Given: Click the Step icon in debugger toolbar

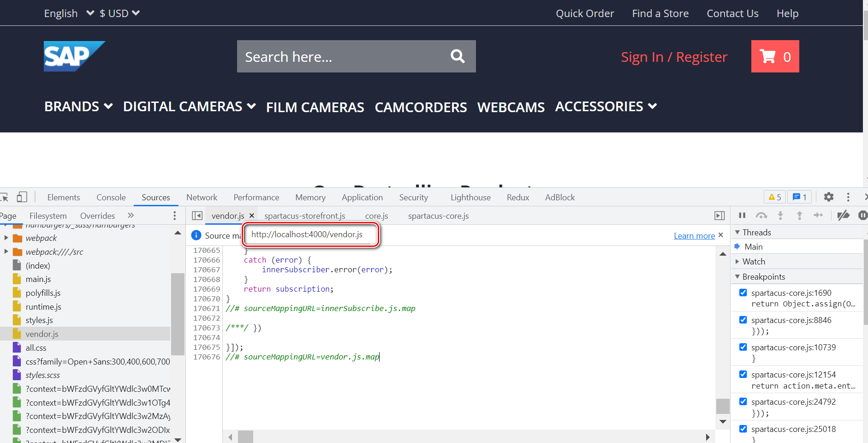Looking at the screenshot, I should coord(818,216).
